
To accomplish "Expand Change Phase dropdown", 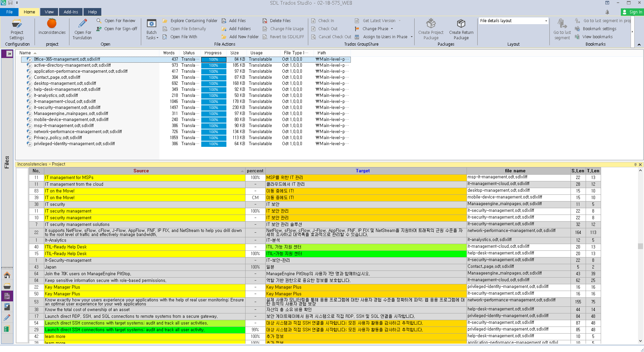I will tap(392, 29).
